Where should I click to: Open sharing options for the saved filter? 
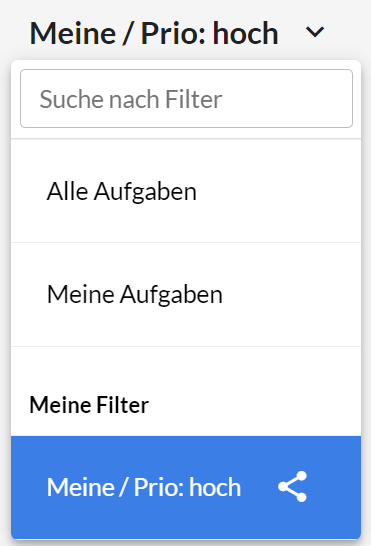point(292,486)
